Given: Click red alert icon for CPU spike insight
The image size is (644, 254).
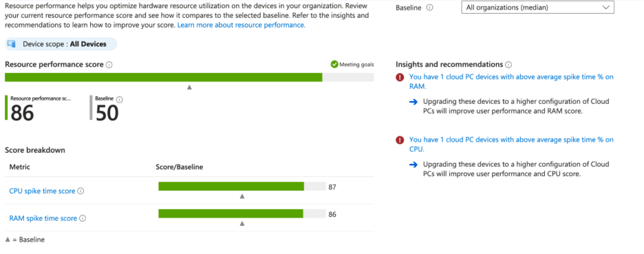Looking at the screenshot, I should (400, 140).
